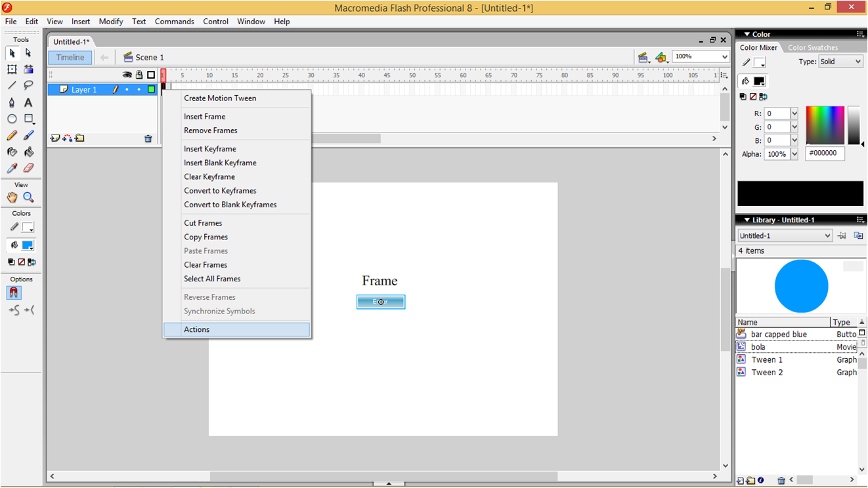Toggle outline square of Layer 1
The image size is (868, 488).
click(x=151, y=89)
